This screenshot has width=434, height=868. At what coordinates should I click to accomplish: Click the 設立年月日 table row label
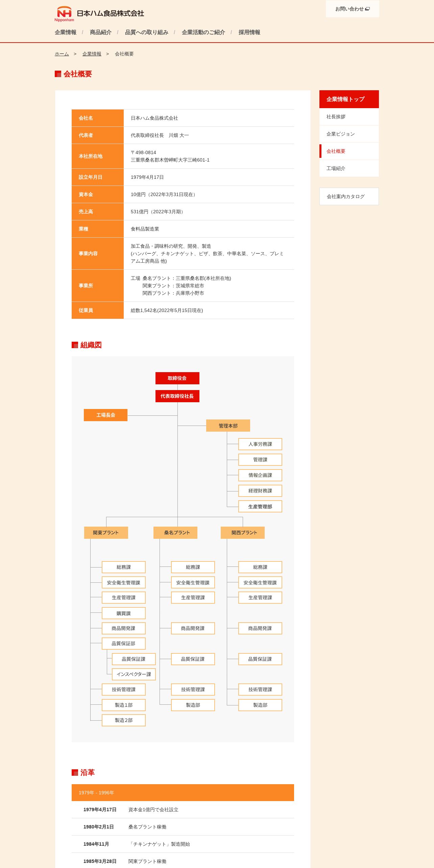(98, 177)
